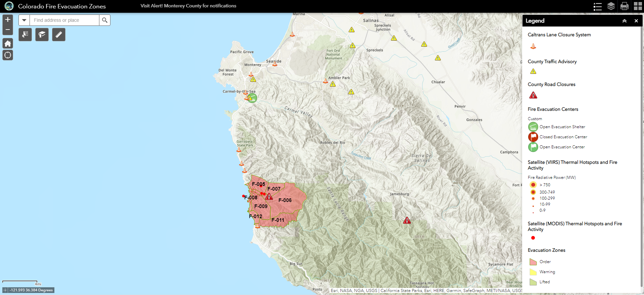644x295 pixels.
Task: Click the Monterey County logo
Action: [9, 6]
